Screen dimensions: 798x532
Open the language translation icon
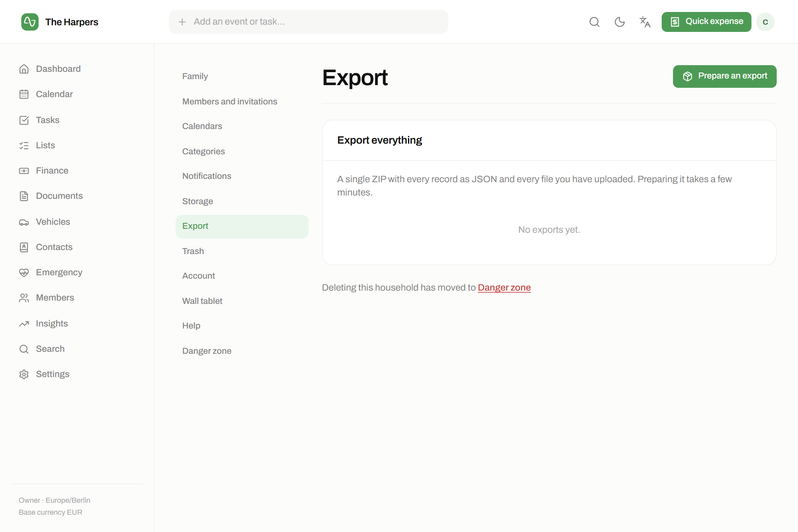(645, 22)
